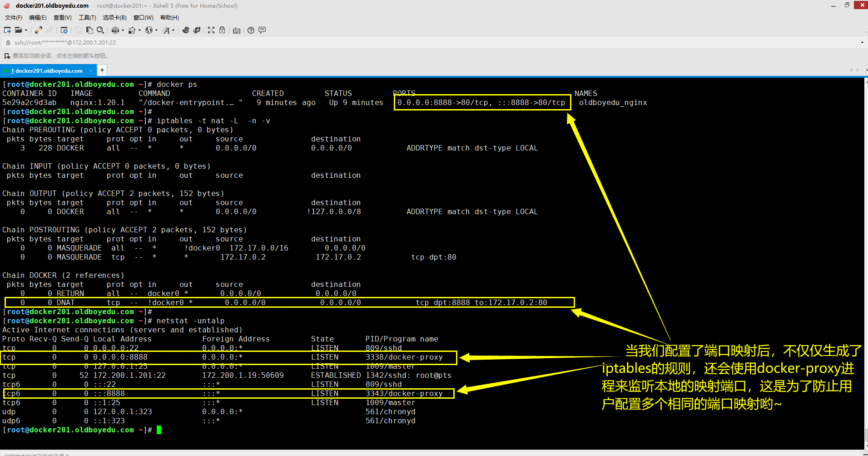Click the New Session icon

click(7, 30)
